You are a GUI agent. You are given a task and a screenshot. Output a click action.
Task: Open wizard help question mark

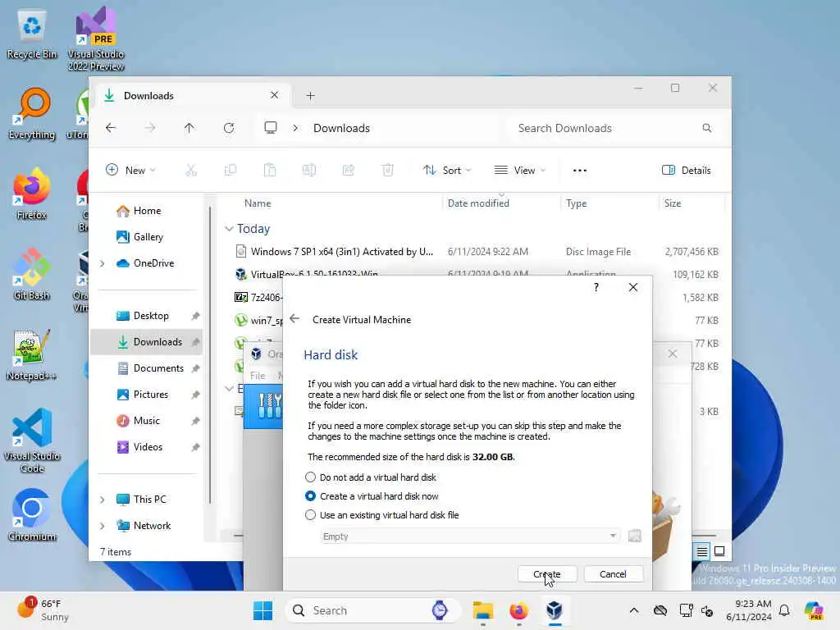(596, 287)
